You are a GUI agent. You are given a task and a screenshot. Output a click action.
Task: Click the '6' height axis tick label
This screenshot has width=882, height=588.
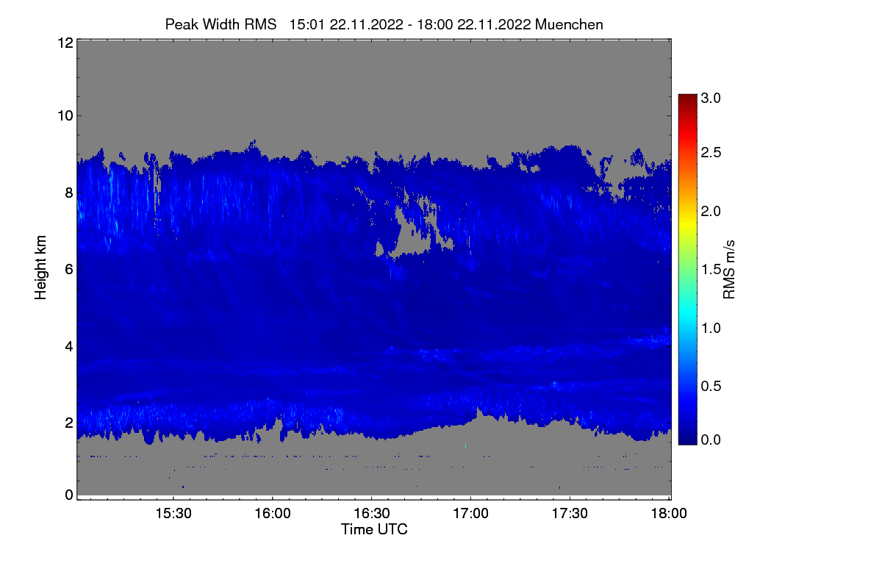68,269
